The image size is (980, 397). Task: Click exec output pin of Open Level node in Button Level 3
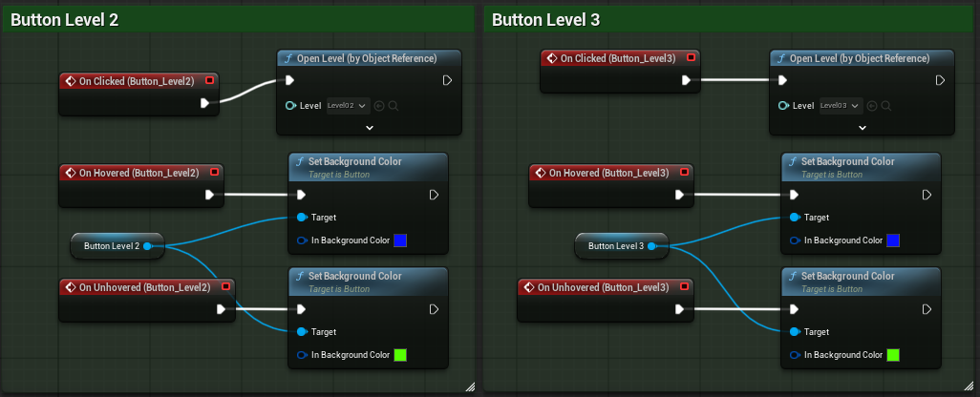[x=940, y=80]
